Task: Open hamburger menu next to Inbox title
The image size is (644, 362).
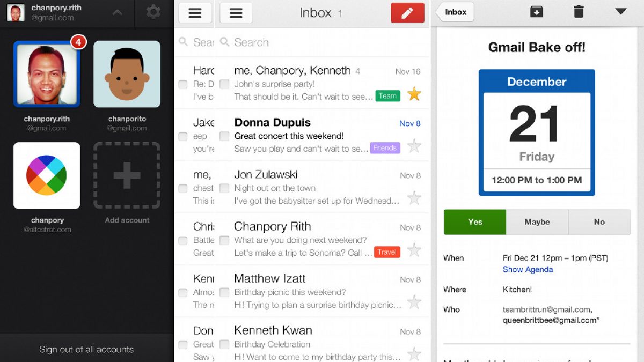Action: tap(236, 13)
